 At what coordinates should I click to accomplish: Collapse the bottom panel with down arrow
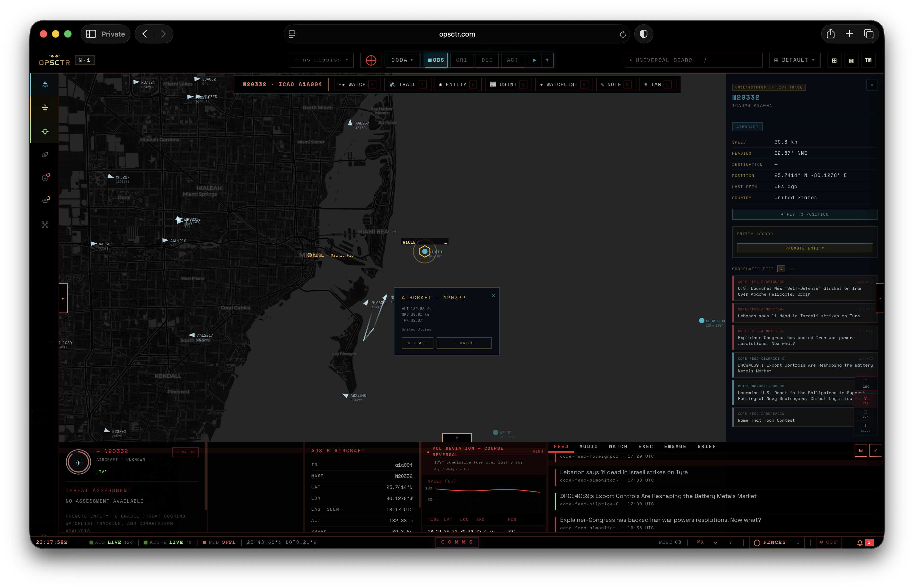457,438
